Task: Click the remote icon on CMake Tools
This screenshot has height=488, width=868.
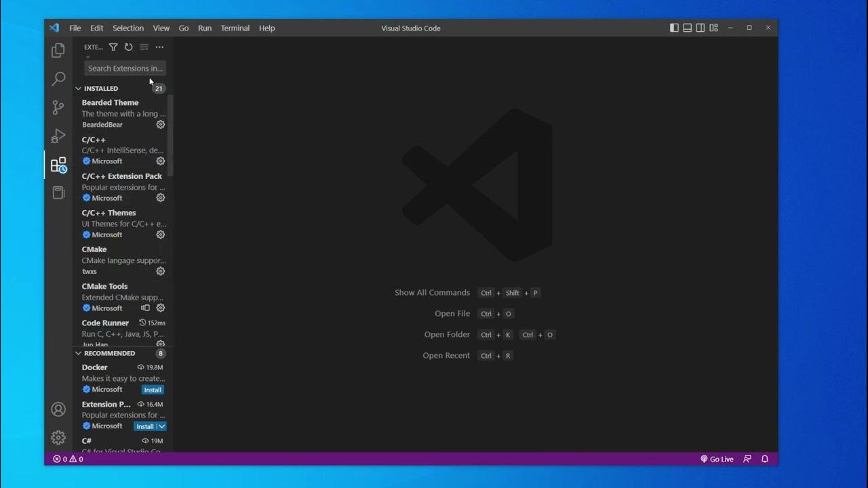Action: point(145,308)
